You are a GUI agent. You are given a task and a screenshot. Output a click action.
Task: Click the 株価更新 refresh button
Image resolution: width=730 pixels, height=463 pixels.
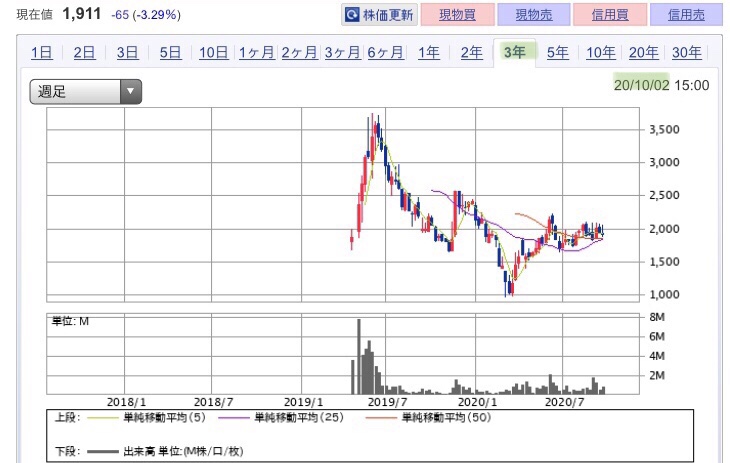[x=379, y=15]
